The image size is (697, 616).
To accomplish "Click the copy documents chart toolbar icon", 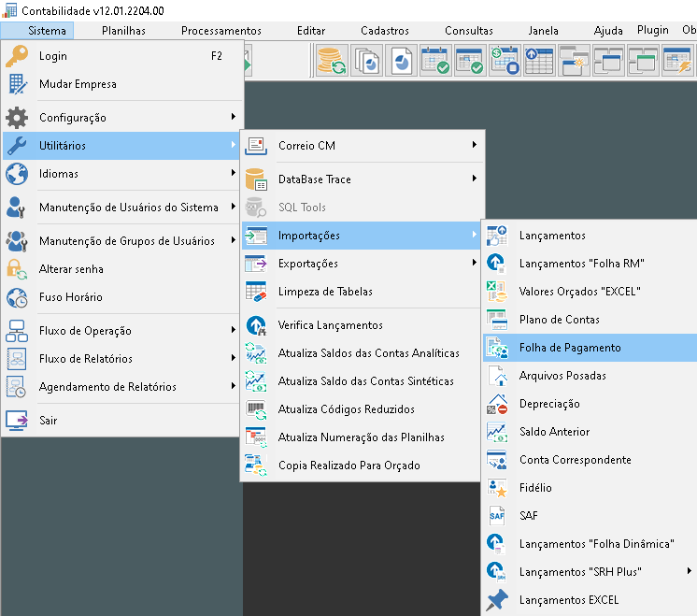I will pos(367,61).
